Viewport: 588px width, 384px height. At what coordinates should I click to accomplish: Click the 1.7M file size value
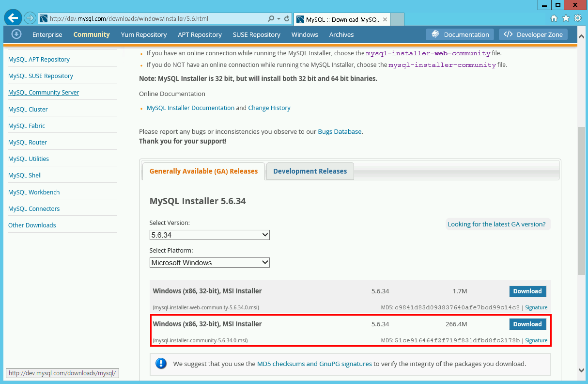point(460,291)
